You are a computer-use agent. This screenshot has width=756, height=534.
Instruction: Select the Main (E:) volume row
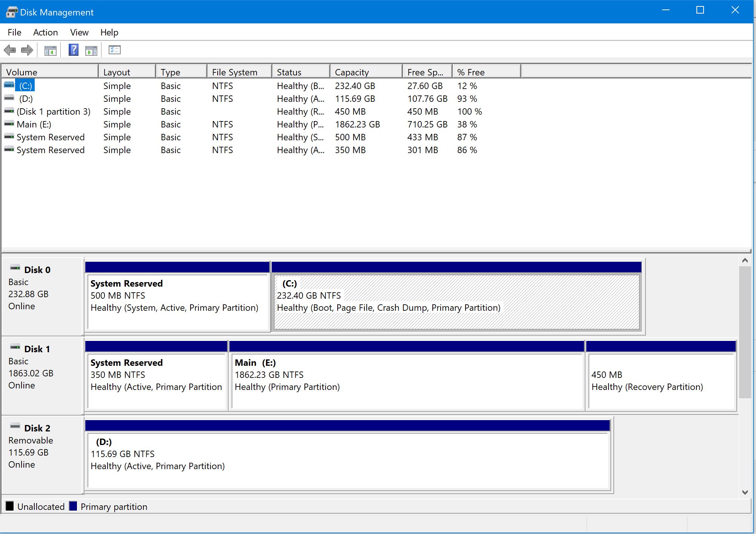(34, 124)
